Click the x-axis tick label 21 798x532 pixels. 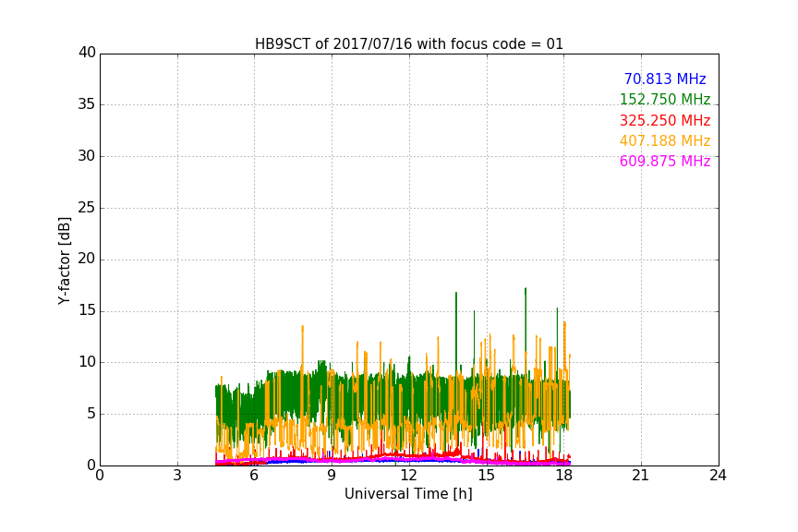pos(641,476)
